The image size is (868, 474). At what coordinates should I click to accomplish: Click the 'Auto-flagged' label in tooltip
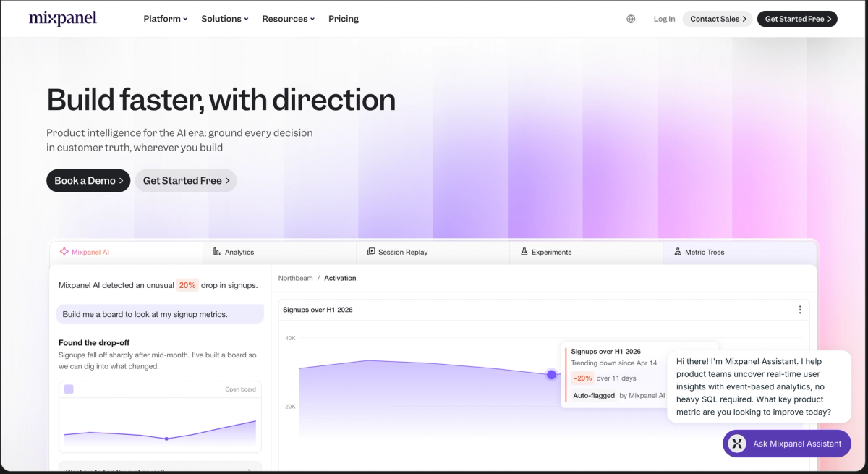594,396
